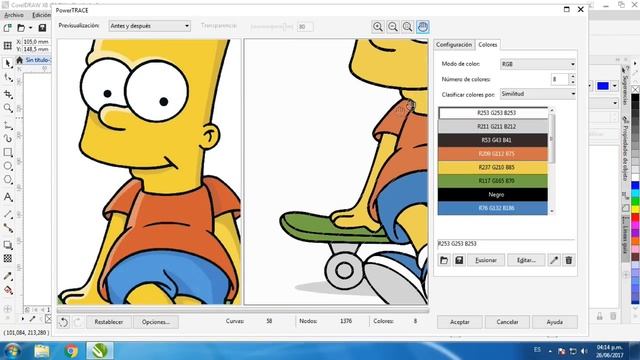Select the Drop Shadow tool
Viewport: 640px width, 360px height.
click(8, 245)
